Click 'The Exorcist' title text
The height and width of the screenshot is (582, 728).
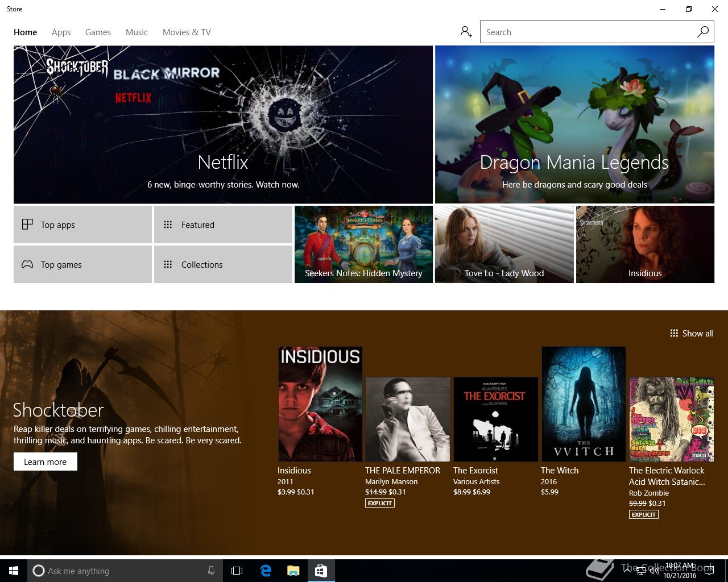pos(475,471)
